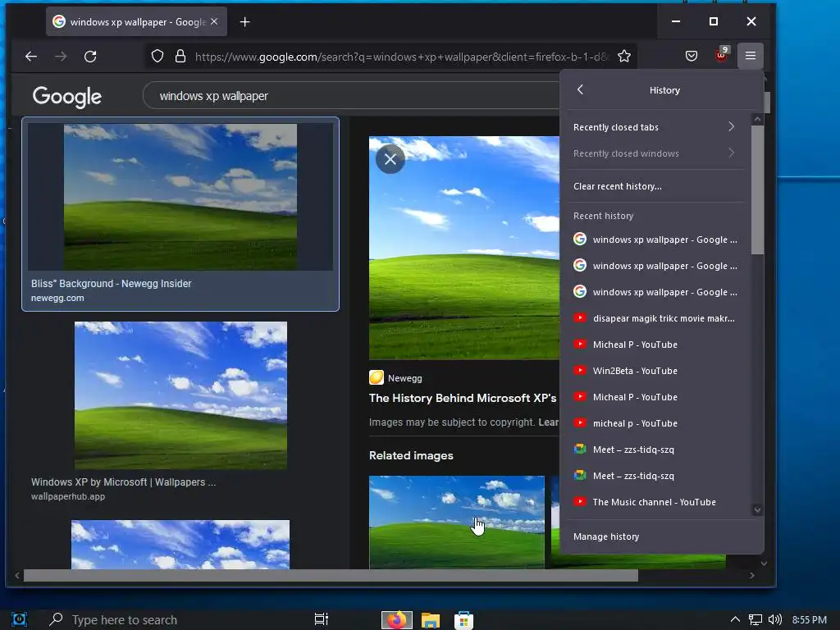Image resolution: width=840 pixels, height=630 pixels.
Task: Go back from the History panel
Action: 580,90
